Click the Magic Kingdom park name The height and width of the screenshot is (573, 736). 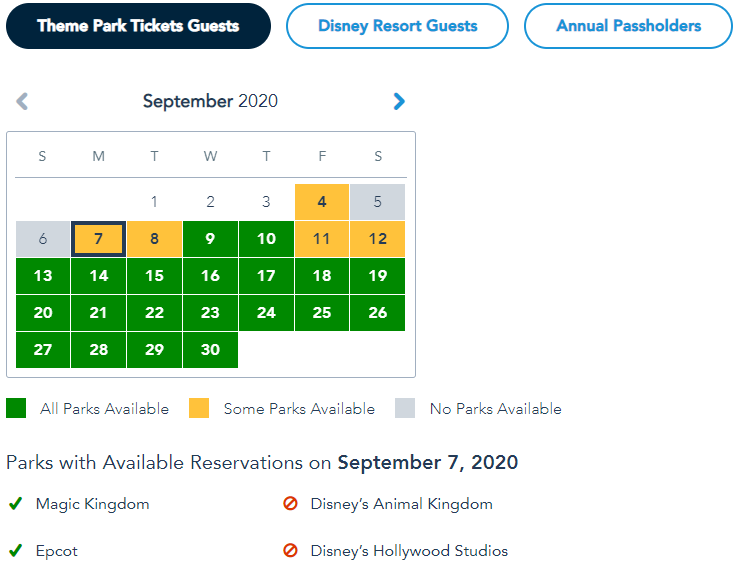point(92,504)
